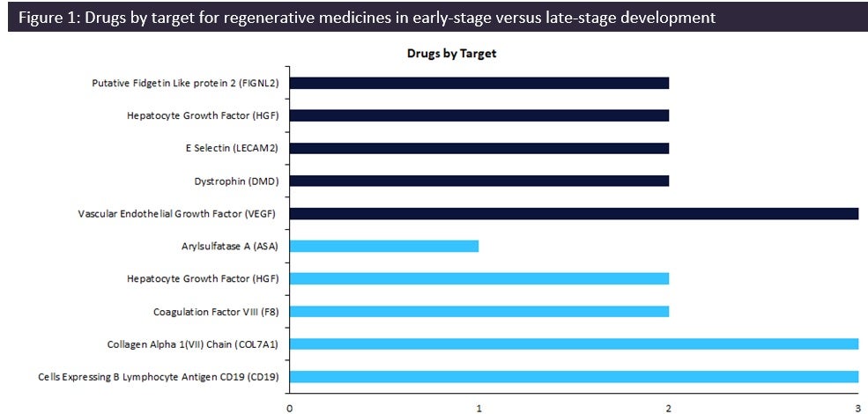Click the Dystrophin (DMD) bar
Viewport: 868px width, 414px height.
[479, 181]
